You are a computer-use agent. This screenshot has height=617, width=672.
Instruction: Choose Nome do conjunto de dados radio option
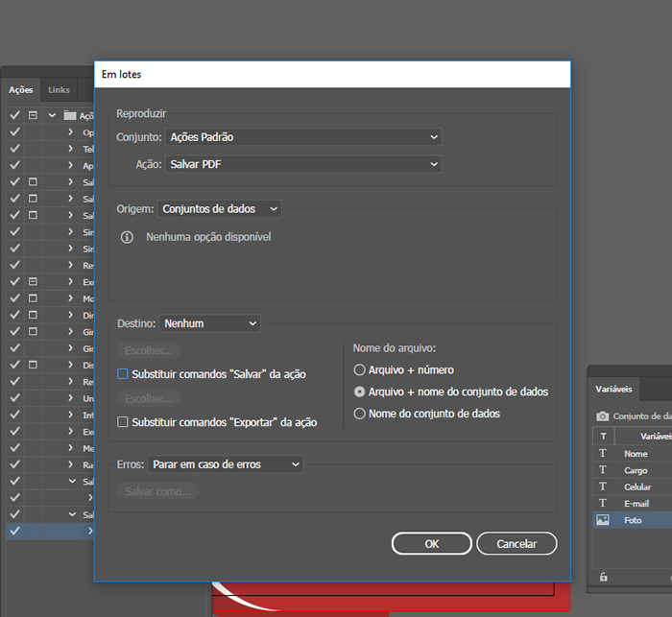[360, 415]
